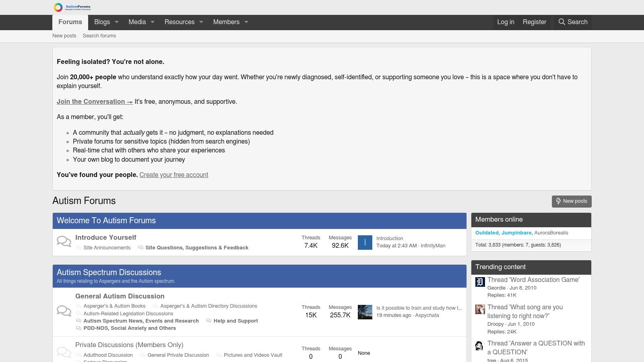The height and width of the screenshot is (362, 644).
Task: Click the Introduce Yourself forum speech-bubble icon
Action: [64, 241]
